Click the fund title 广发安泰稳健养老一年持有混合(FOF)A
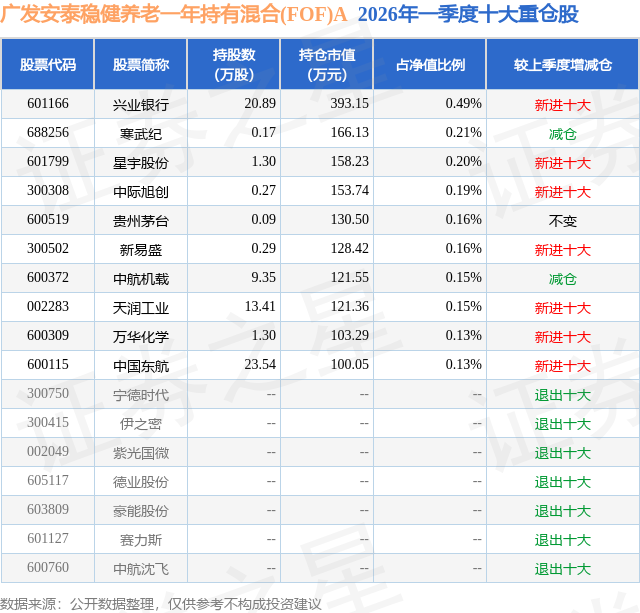Viewport: 640px width, 613px height. point(173,15)
